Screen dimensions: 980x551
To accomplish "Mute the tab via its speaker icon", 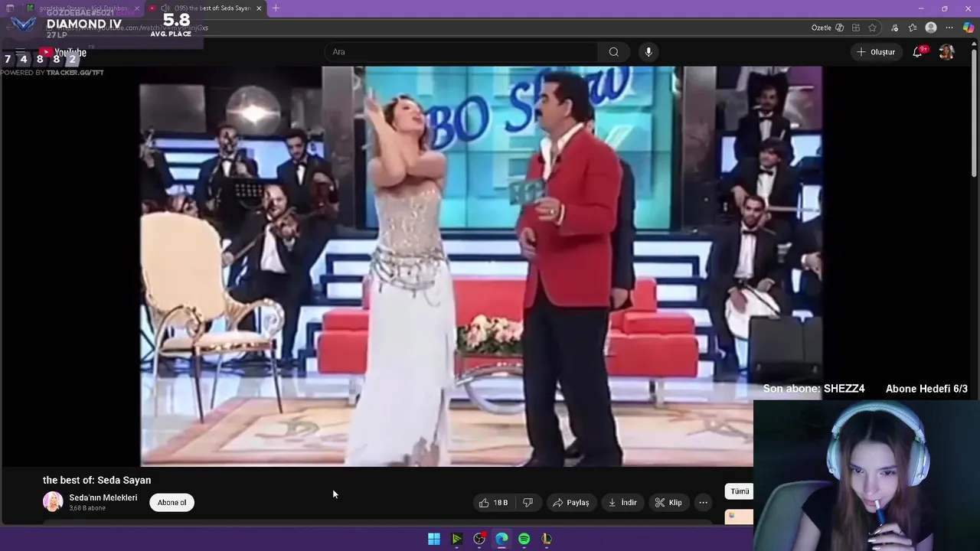I will (x=165, y=8).
